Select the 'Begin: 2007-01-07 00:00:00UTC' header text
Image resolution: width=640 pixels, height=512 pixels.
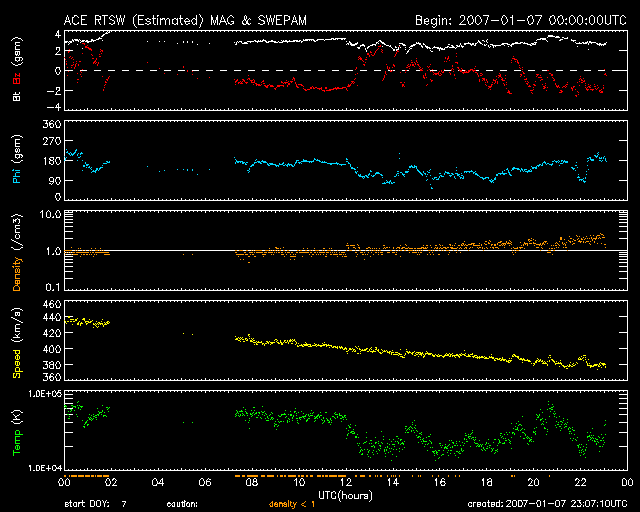pos(520,20)
